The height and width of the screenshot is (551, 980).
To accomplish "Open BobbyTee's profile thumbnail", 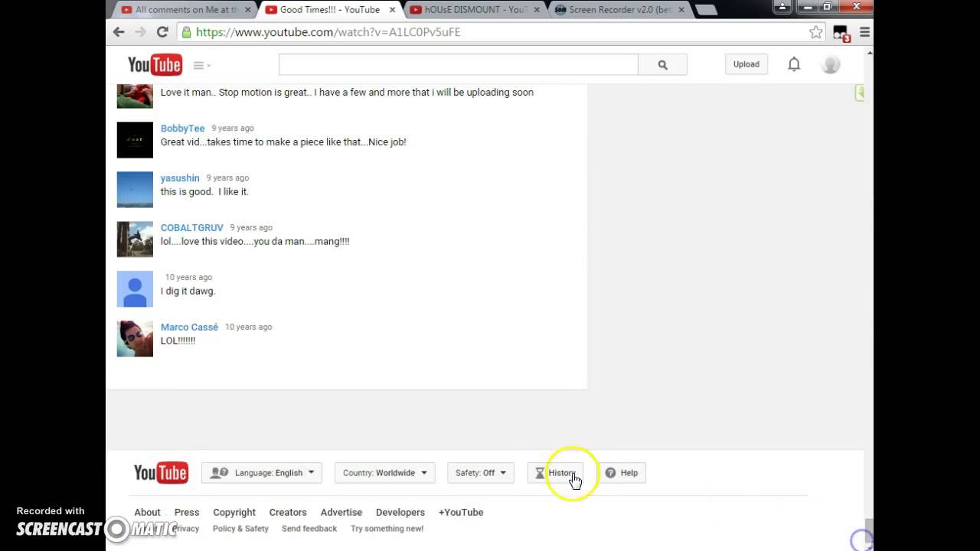I will [x=135, y=139].
